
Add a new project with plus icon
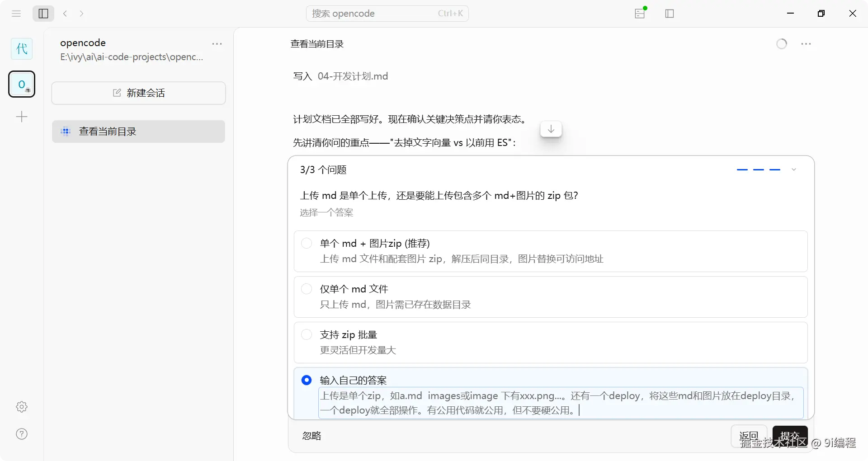click(x=22, y=117)
